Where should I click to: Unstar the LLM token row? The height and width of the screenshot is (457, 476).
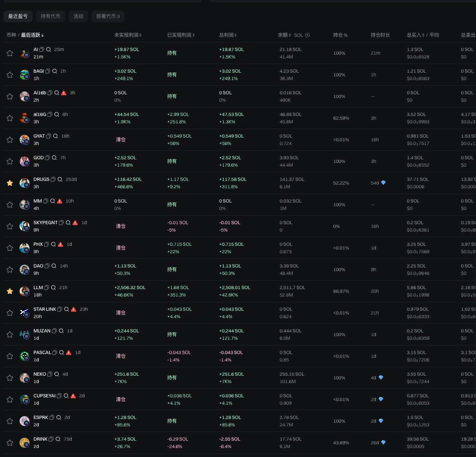pyautogui.click(x=10, y=291)
